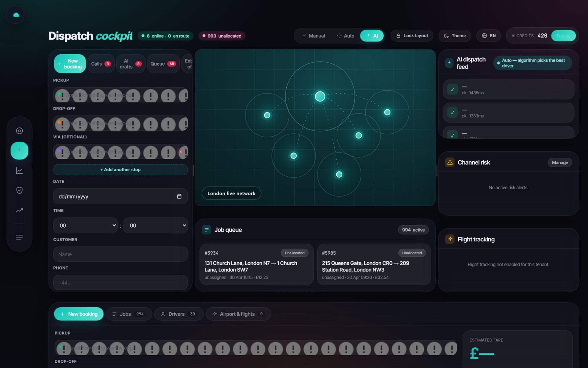
Task: Click Add another stop button
Action: [x=121, y=170]
